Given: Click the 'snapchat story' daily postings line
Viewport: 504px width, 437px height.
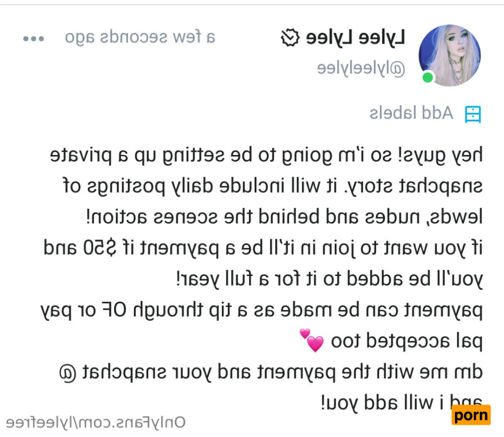Looking at the screenshot, I should pos(273,187).
